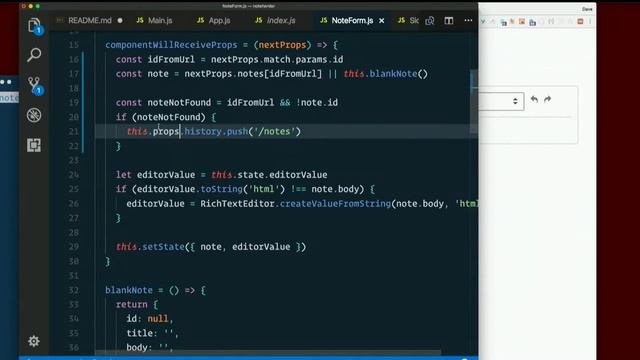This screenshot has height=360, width=640.
Task: Click 'blankNote()' call on line 17
Action: (x=398, y=74)
